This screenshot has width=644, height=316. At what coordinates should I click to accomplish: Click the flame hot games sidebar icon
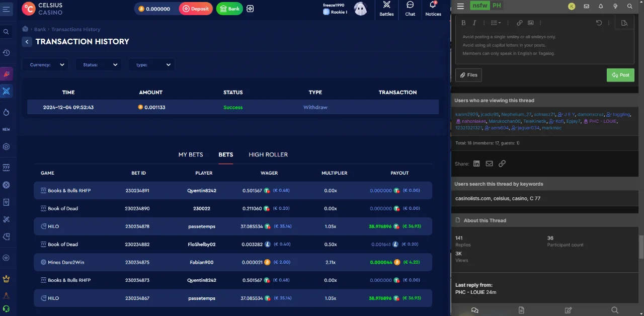[6, 112]
